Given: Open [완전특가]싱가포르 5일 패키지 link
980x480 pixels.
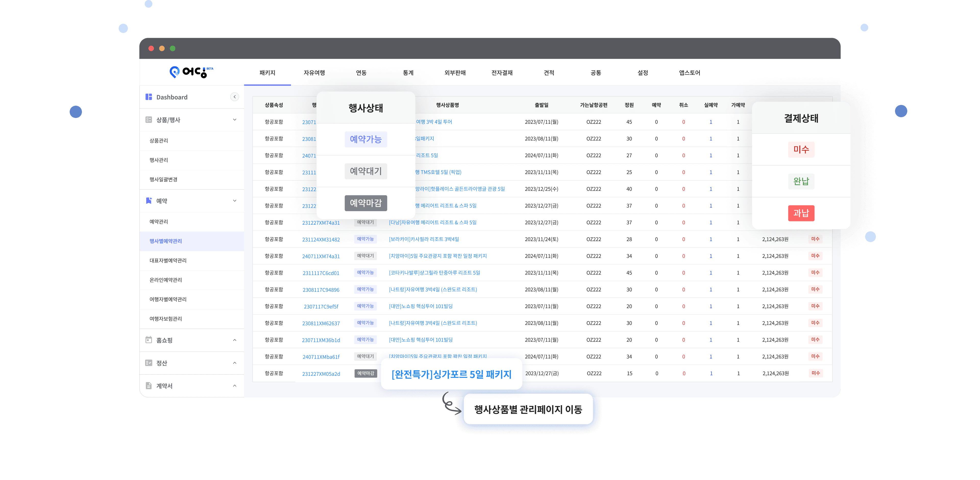Looking at the screenshot, I should pyautogui.click(x=451, y=374).
